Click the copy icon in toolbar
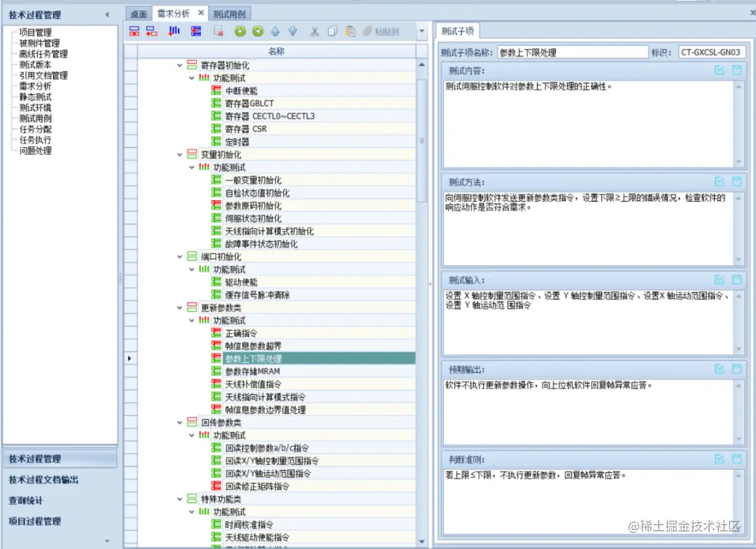Screen dimensions: 756x549 point(332,32)
